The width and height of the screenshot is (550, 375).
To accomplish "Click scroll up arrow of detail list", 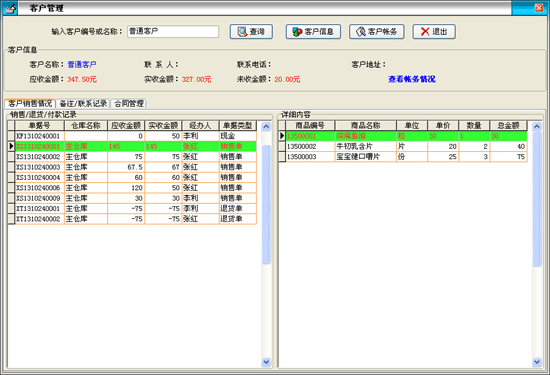I will coord(537,126).
